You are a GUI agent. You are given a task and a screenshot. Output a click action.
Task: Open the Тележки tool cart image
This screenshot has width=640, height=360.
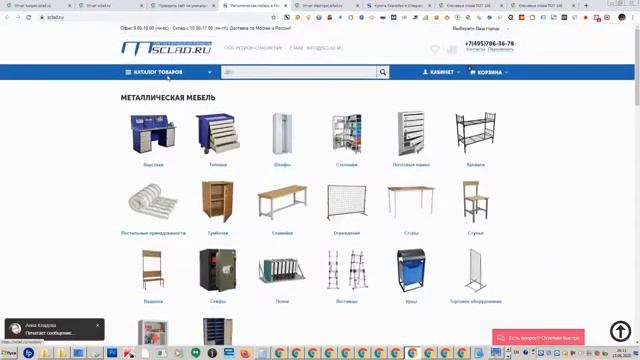pyautogui.click(x=218, y=133)
